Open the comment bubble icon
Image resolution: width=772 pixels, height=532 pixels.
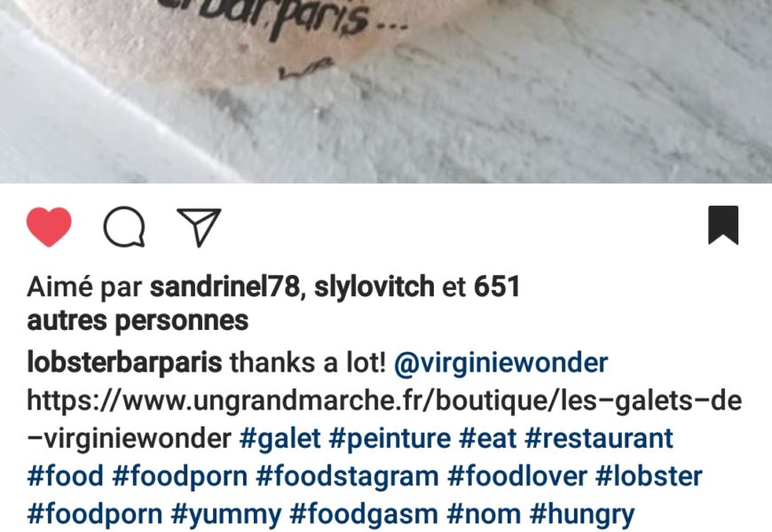point(124,226)
